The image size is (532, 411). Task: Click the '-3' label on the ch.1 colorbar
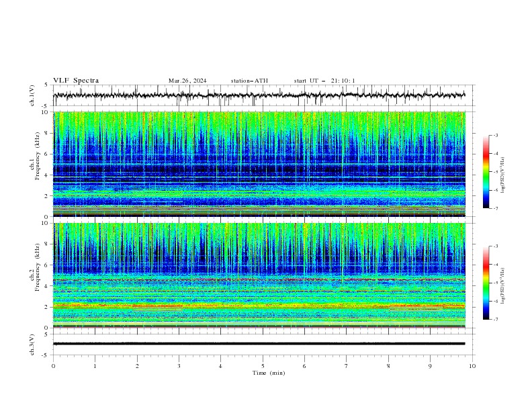pos(496,135)
